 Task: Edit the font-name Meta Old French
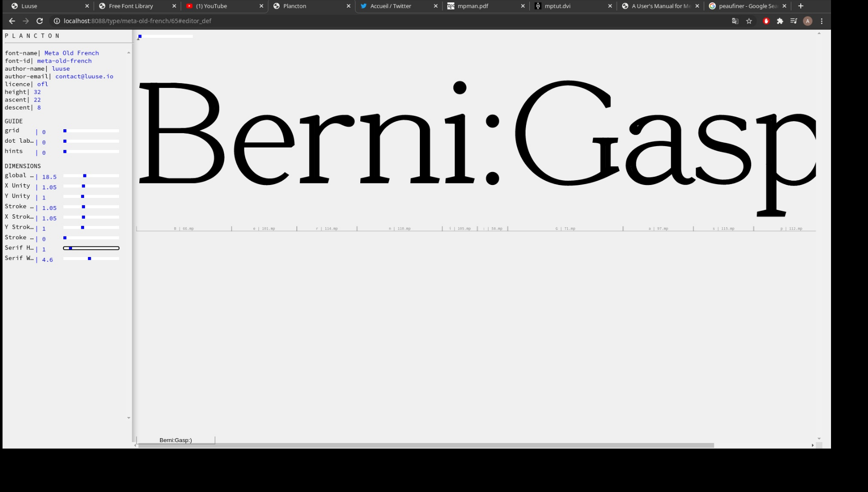coord(72,53)
